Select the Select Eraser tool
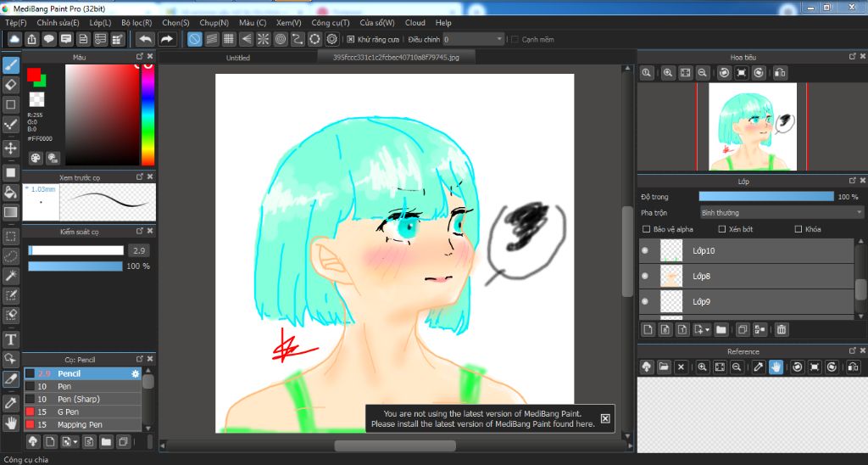This screenshot has width=868, height=465. [10, 315]
